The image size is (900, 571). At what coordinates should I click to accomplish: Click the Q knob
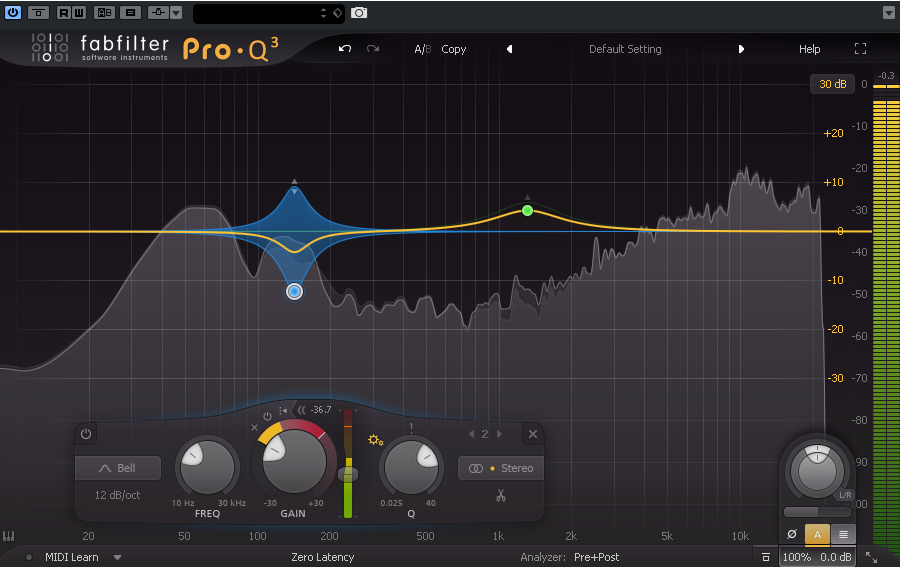(x=411, y=467)
